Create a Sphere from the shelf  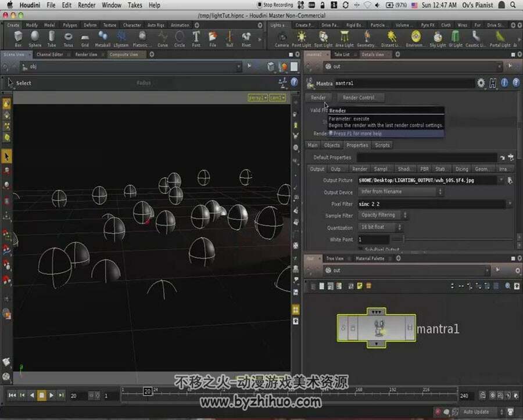(x=35, y=39)
